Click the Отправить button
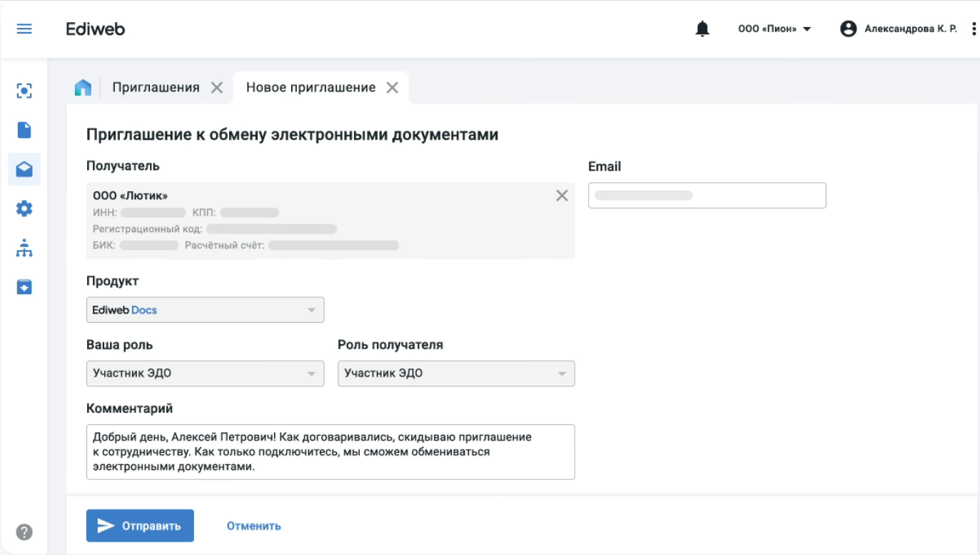 pos(140,525)
